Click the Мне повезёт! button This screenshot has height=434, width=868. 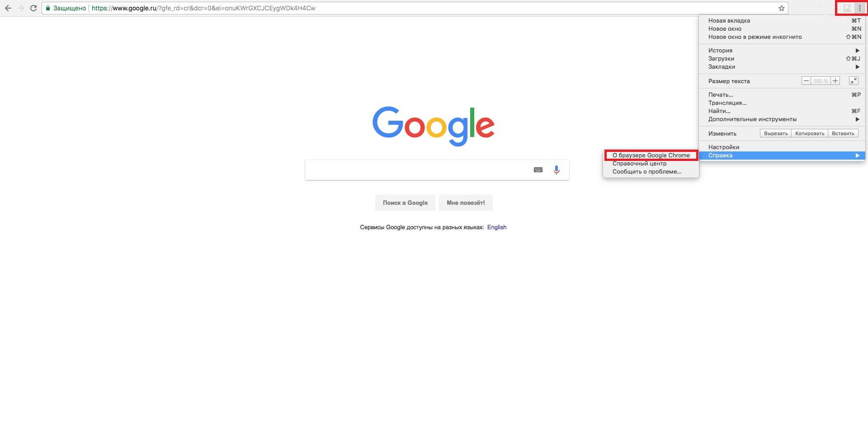click(466, 203)
